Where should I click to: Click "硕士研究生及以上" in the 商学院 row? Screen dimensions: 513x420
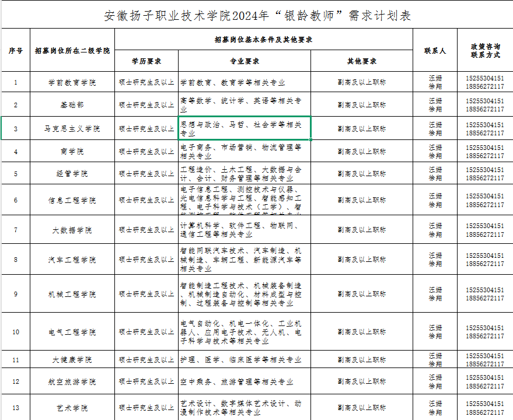[x=146, y=152]
